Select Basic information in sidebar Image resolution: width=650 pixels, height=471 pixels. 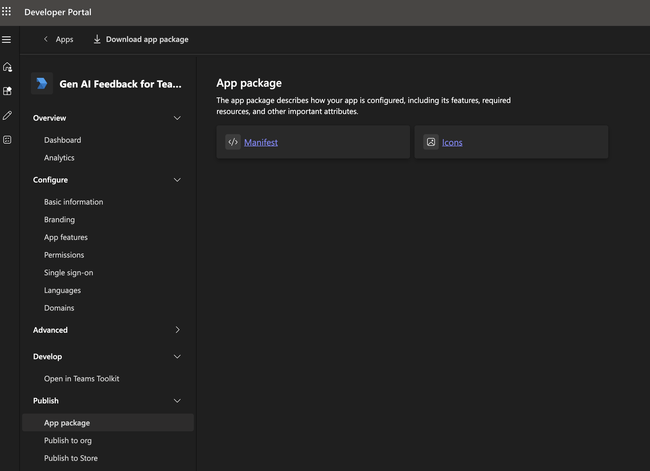pos(73,202)
